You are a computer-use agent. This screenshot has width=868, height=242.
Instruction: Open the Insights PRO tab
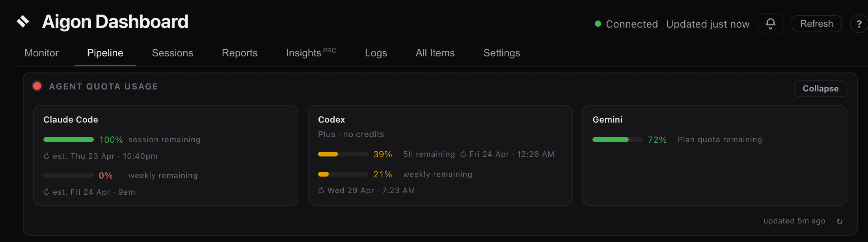coord(311,53)
